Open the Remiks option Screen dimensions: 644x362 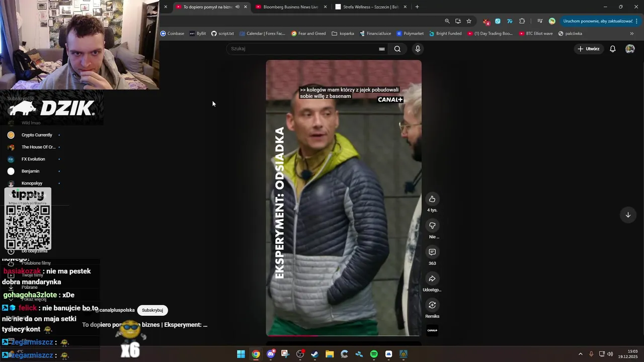tap(432, 305)
